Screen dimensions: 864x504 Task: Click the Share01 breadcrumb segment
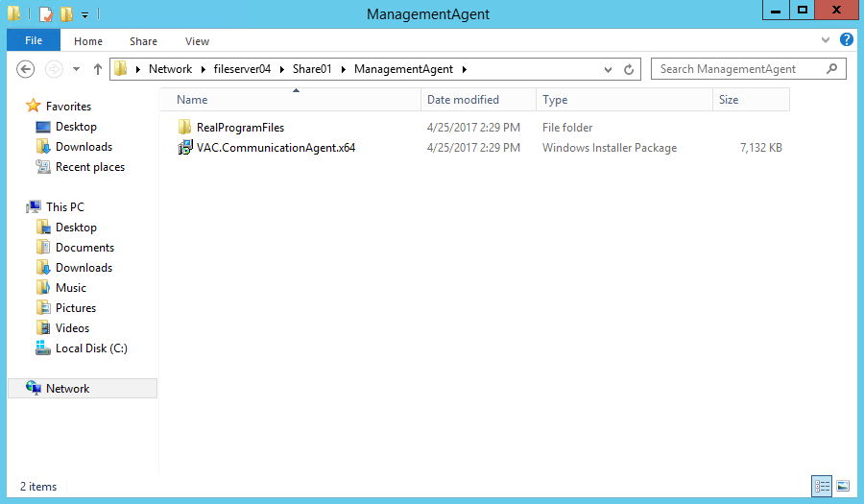312,69
